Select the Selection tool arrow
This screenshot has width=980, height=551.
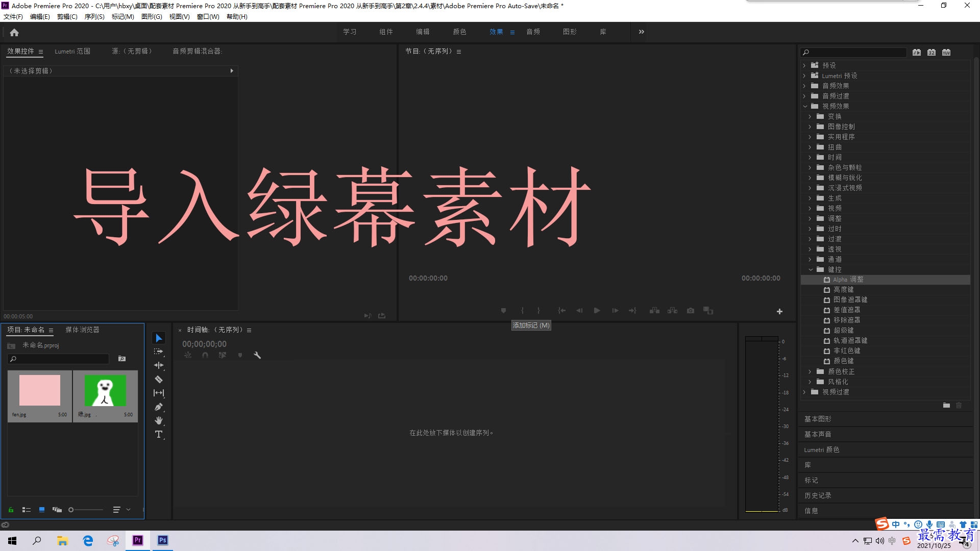click(x=159, y=338)
